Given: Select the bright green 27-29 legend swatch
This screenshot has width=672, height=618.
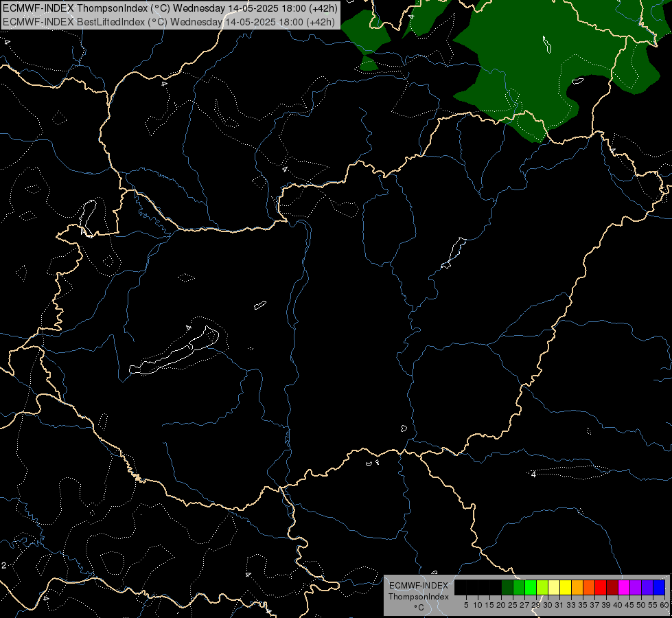Looking at the screenshot, I should click(x=531, y=587).
